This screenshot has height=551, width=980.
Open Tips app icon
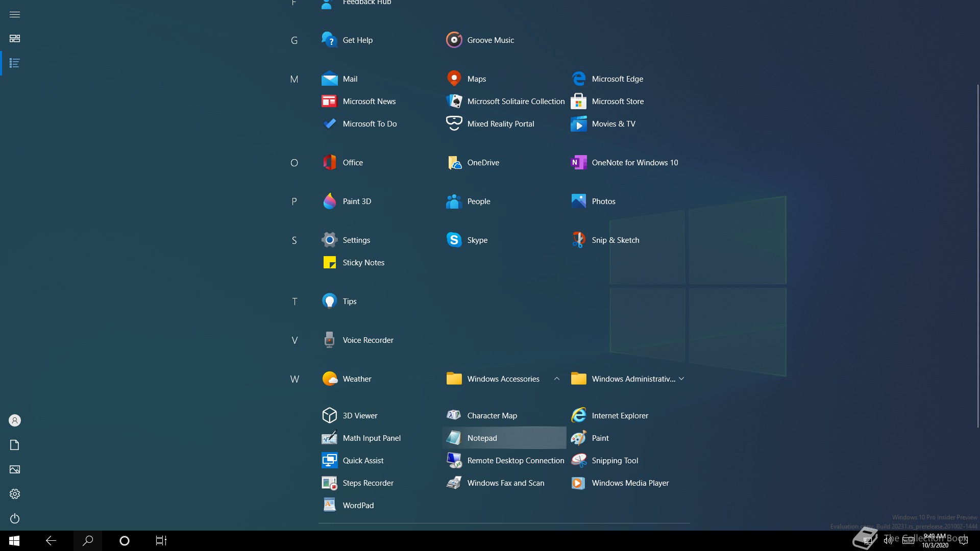click(329, 301)
